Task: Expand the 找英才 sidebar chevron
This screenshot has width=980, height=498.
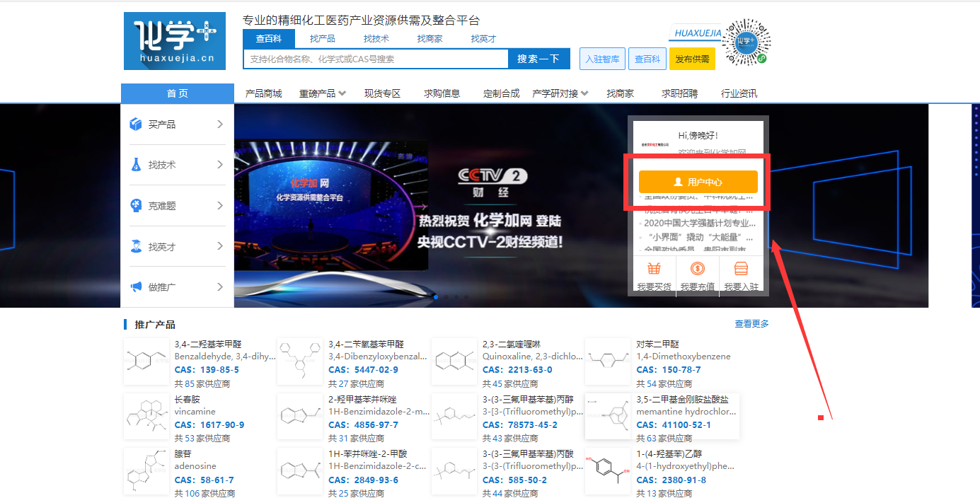Action: click(220, 246)
